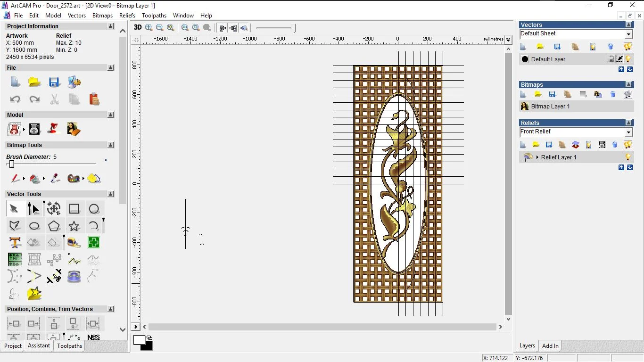Pick the Select vectors arrow tool
Screen dimensions: 644x362
point(14,209)
